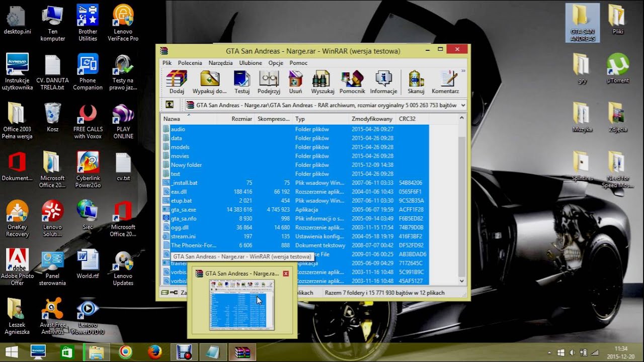Click the file list scrollbar down arrow
Screen dimensions: 644x362
[462, 281]
